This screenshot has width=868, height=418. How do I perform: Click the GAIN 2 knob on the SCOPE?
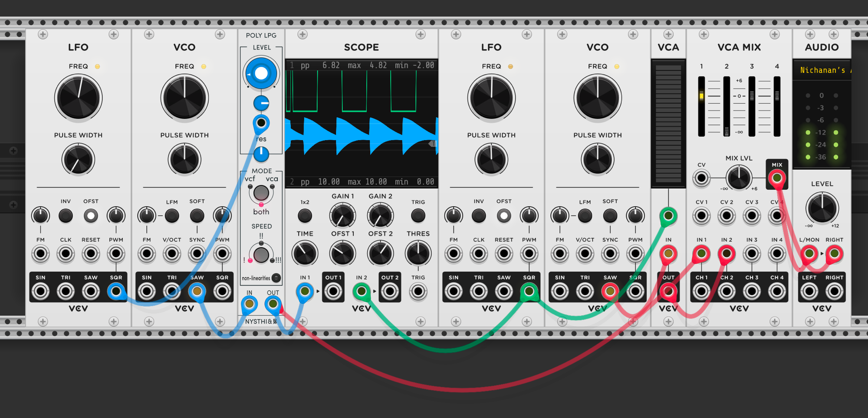[380, 215]
